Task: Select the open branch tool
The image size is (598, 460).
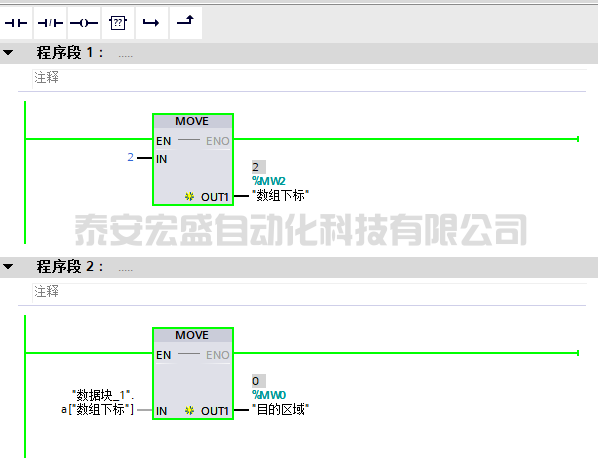Action: click(151, 23)
